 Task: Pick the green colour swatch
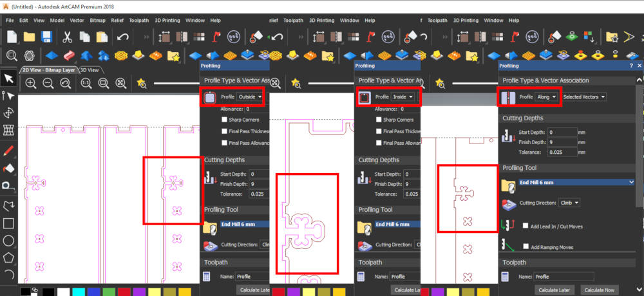click(x=109, y=292)
